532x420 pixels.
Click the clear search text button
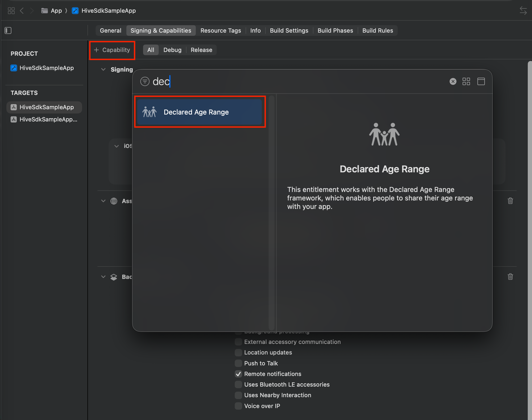coord(453,81)
